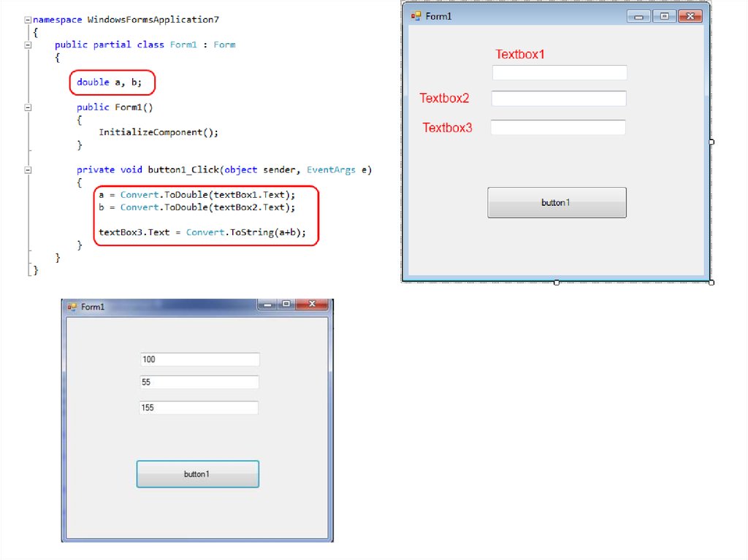Collapse the button1_Click method block
This screenshot has height=560, width=748.
click(x=28, y=169)
